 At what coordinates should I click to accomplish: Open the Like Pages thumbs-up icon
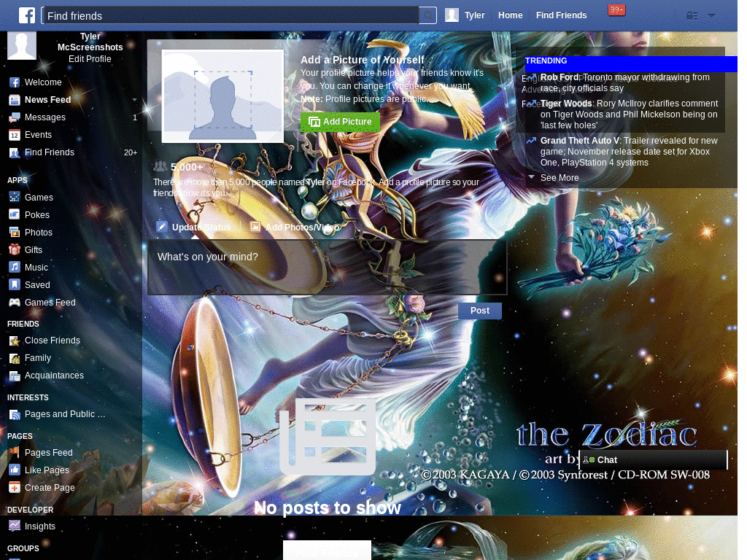point(15,470)
